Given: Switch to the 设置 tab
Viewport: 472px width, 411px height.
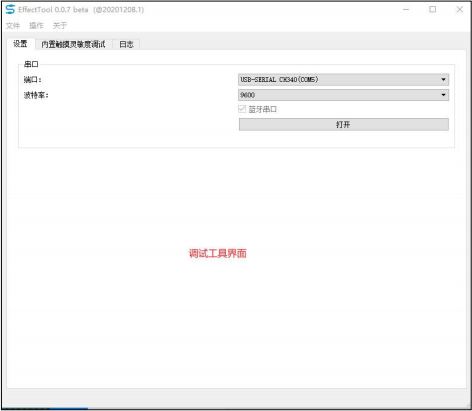Looking at the screenshot, I should pos(20,44).
